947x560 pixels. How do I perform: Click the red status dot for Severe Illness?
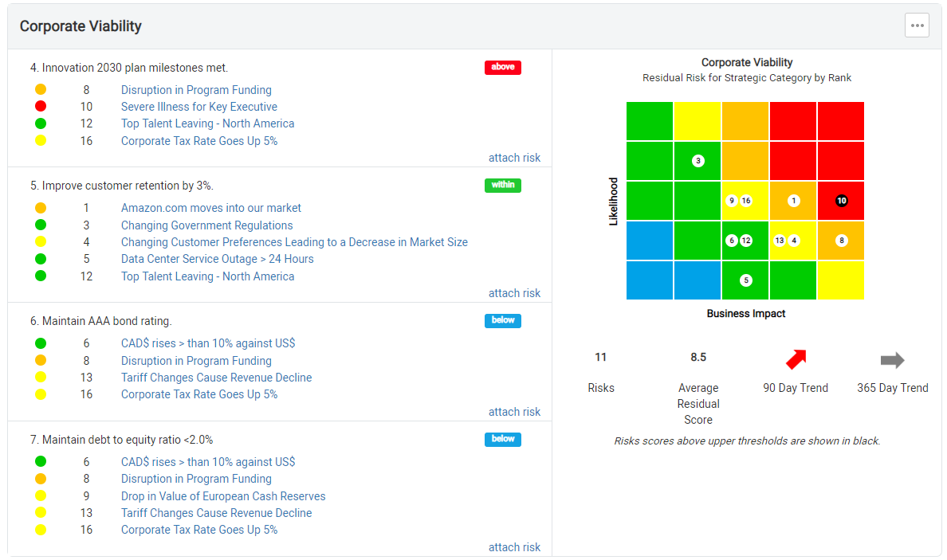(41, 107)
